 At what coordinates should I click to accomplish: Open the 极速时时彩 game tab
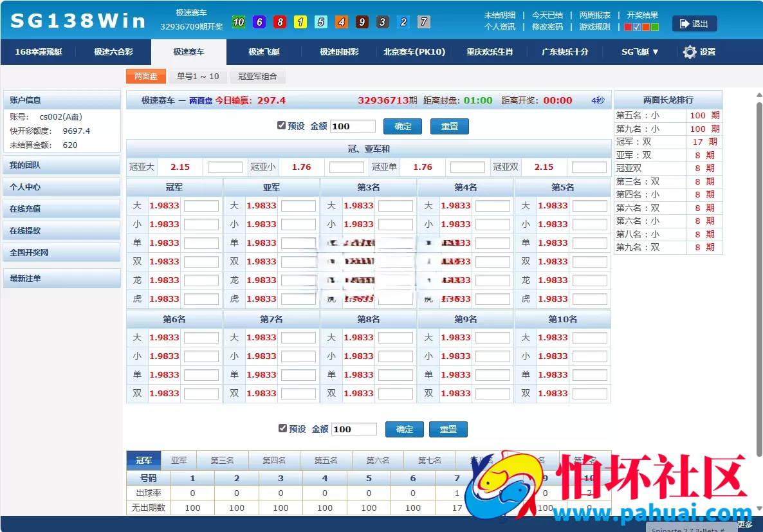(339, 52)
